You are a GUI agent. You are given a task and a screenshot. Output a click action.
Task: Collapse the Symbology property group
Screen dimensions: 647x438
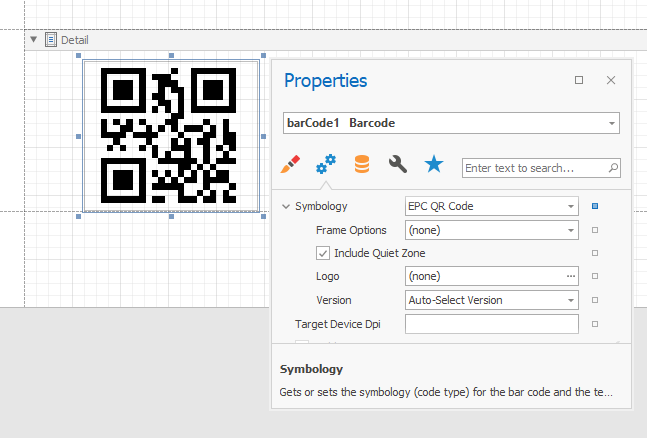click(x=286, y=207)
